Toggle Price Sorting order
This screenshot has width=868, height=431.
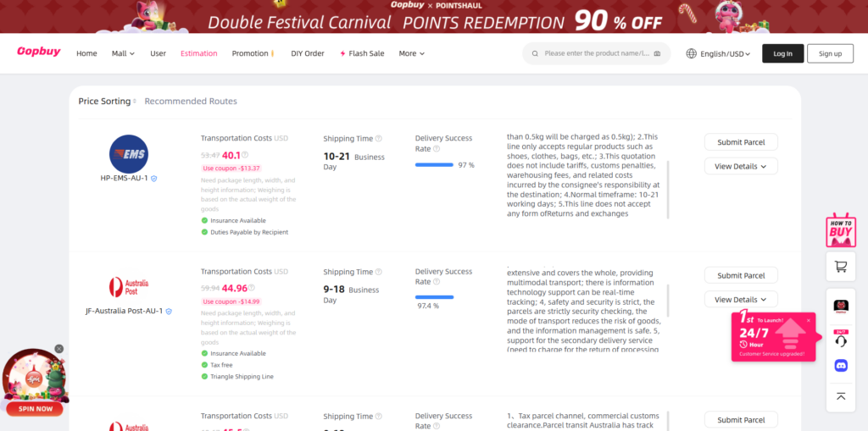(x=106, y=102)
